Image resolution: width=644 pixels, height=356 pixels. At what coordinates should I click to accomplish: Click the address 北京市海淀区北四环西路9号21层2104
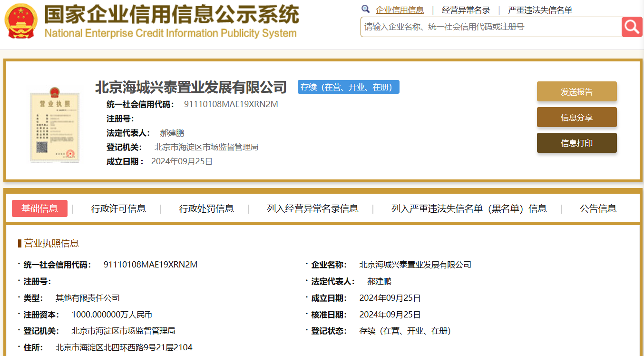click(x=124, y=347)
